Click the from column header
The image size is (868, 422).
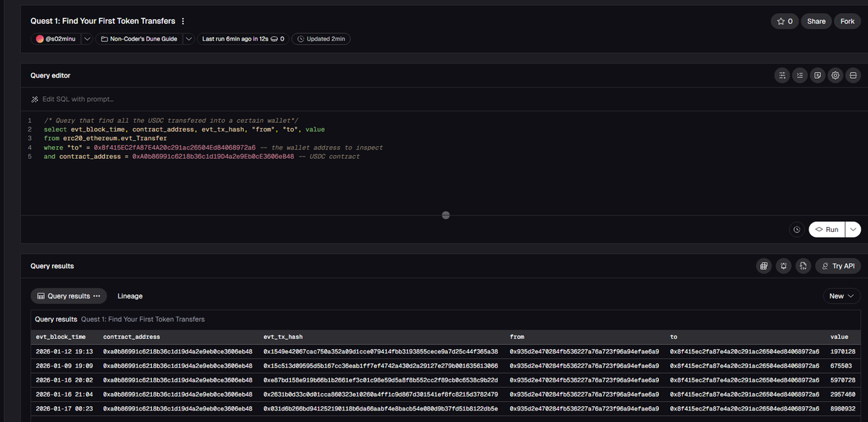(x=517, y=337)
